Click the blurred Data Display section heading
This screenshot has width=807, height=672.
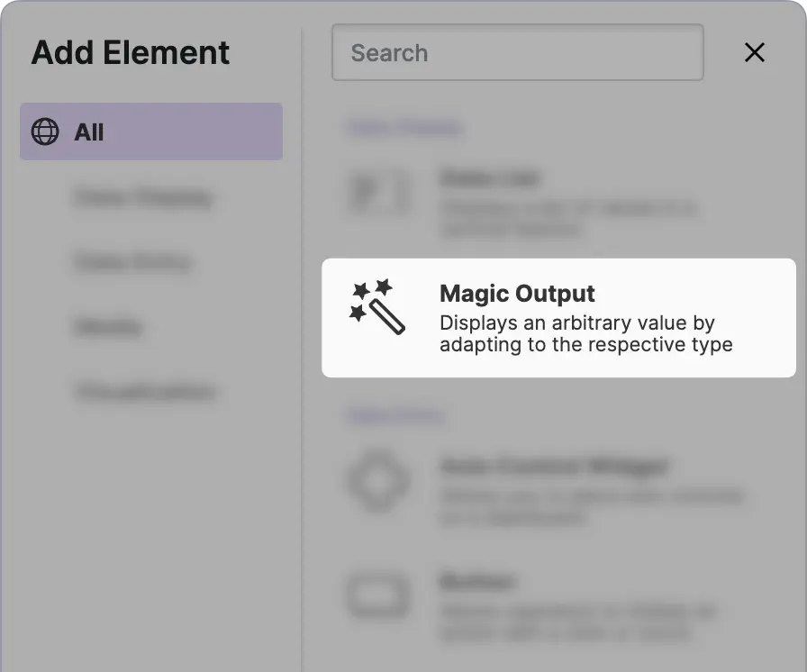pos(403,128)
